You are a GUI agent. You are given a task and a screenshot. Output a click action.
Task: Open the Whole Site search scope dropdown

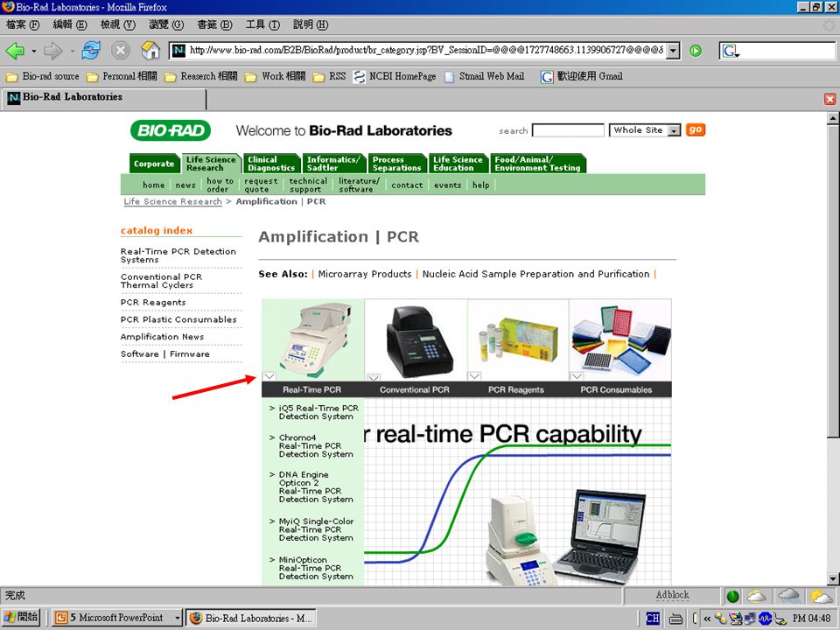coord(675,130)
